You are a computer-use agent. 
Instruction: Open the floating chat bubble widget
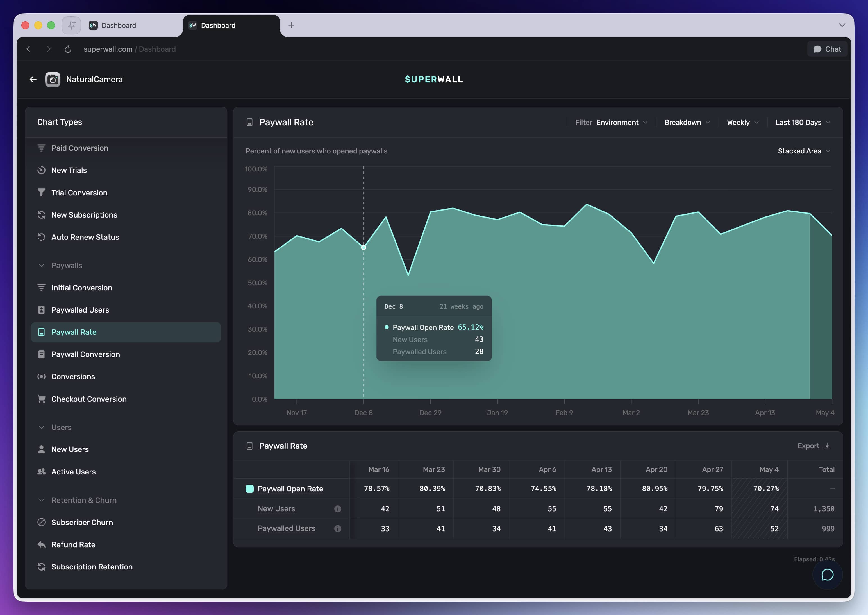827,575
